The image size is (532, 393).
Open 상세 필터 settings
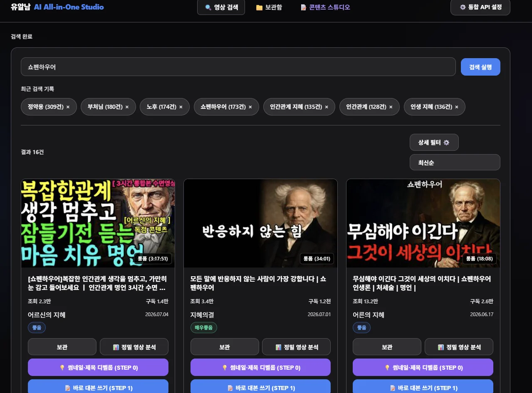pos(434,142)
